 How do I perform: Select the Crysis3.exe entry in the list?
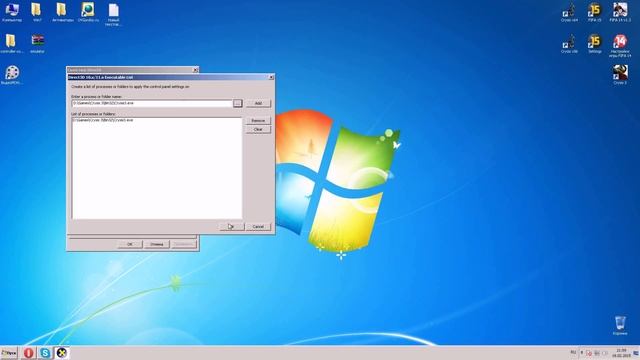coord(103,120)
